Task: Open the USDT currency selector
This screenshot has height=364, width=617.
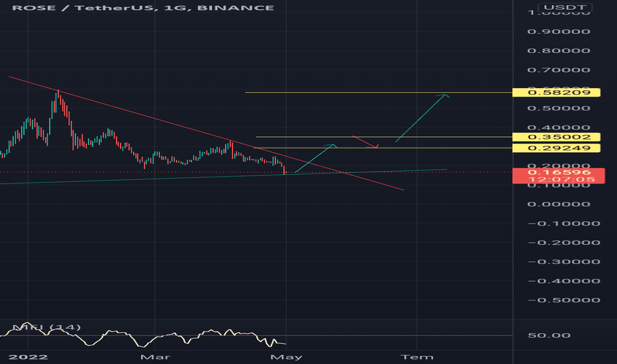Action: pos(567,7)
